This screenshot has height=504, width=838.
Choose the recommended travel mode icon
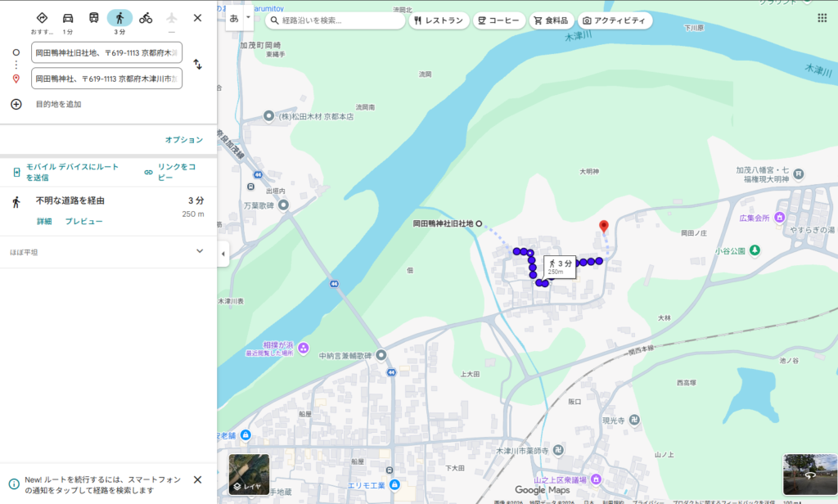[42, 18]
